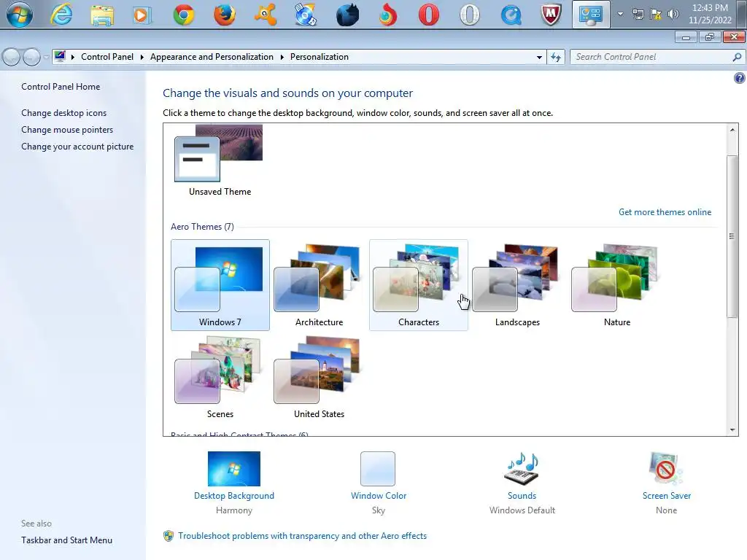Open Screen Saver settings
The image size is (747, 560).
666,483
